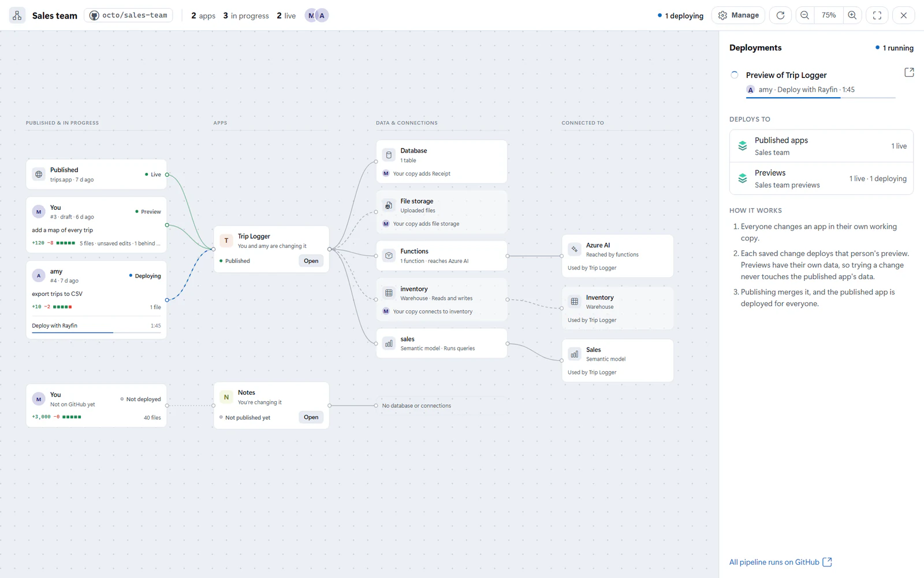
Task: Click the '1 function · reaches Azure AI' text
Action: [434, 261]
